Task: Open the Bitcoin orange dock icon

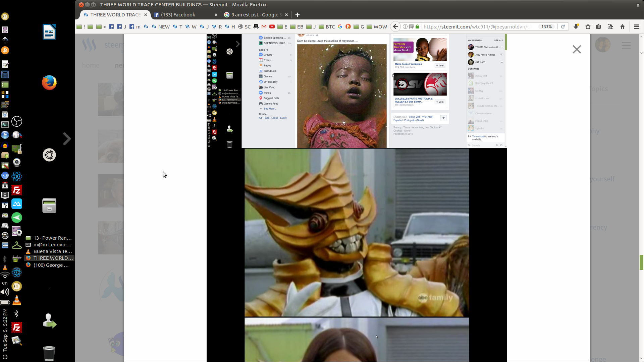Action: [x=5, y=50]
